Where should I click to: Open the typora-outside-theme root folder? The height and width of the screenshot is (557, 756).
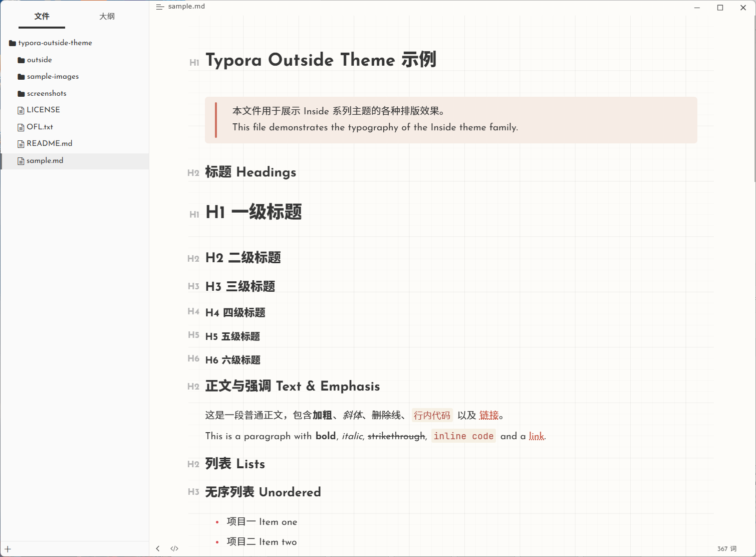(x=55, y=43)
